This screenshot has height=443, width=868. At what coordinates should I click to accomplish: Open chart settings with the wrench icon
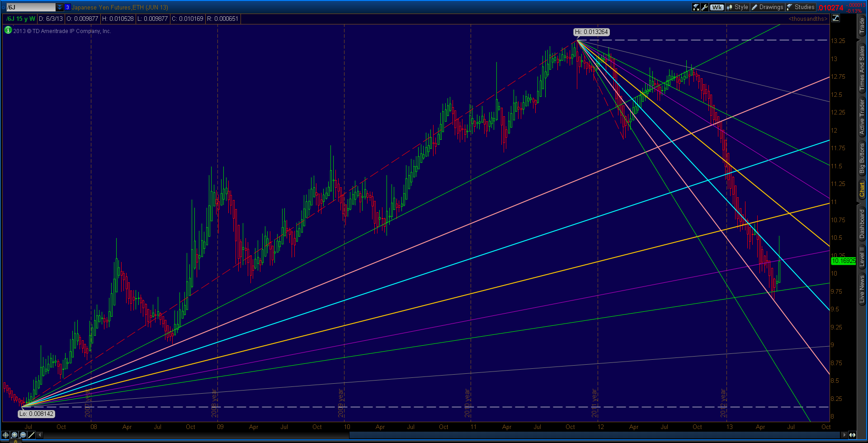click(704, 7)
